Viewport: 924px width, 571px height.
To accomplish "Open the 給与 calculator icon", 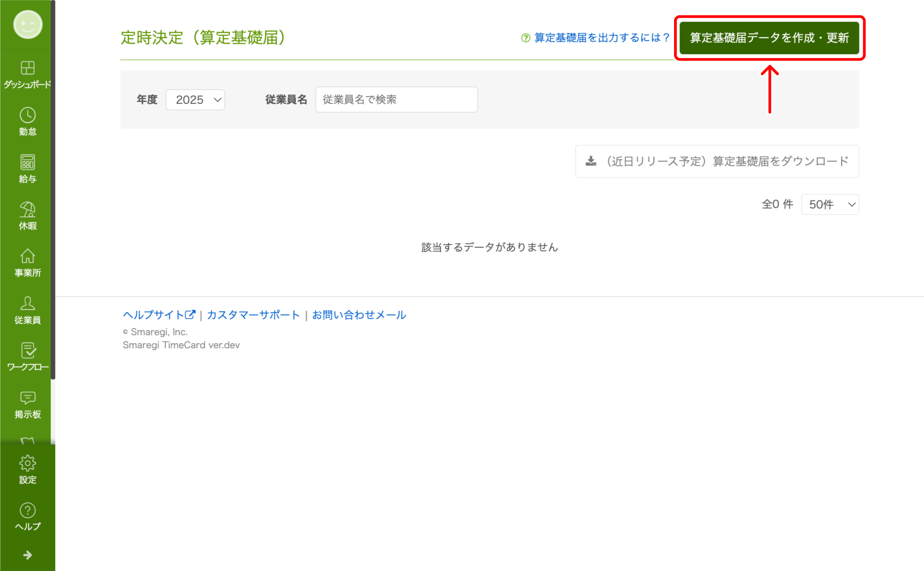I will [28, 162].
